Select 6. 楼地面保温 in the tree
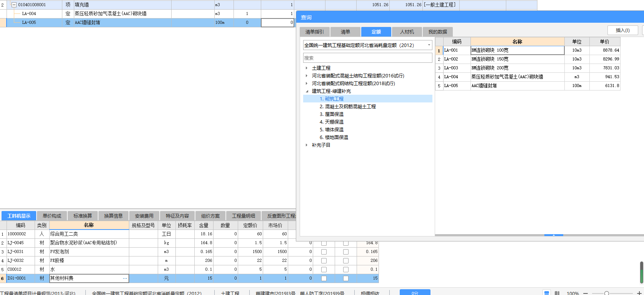This screenshot has width=644, height=295. (x=334, y=137)
